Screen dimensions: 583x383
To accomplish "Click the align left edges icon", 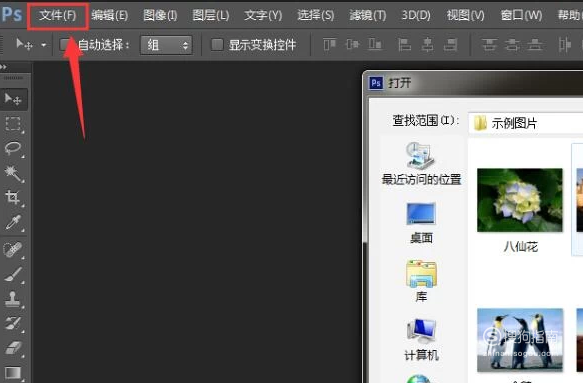I will click(404, 45).
